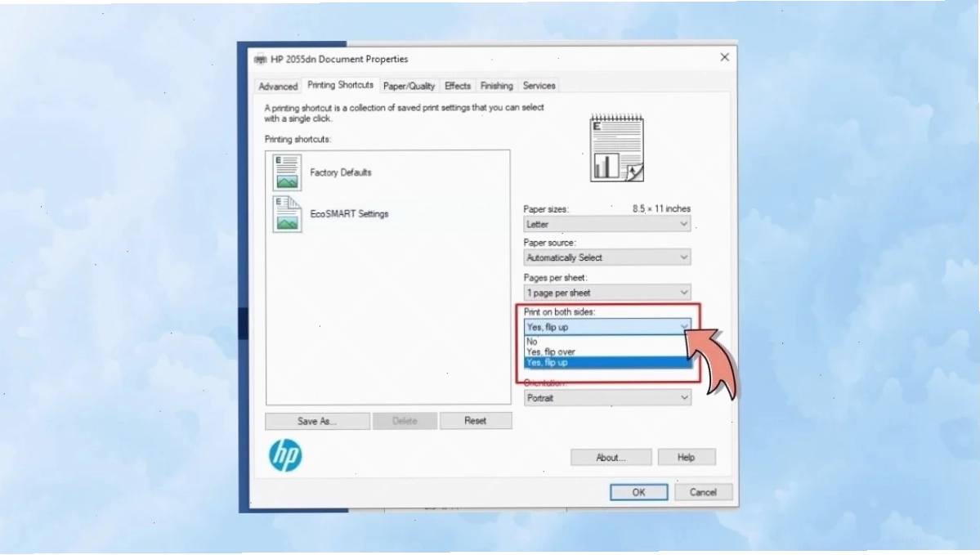Click the Factory Defaults shortcut icon
This screenshot has width=980, height=555.
(x=287, y=172)
